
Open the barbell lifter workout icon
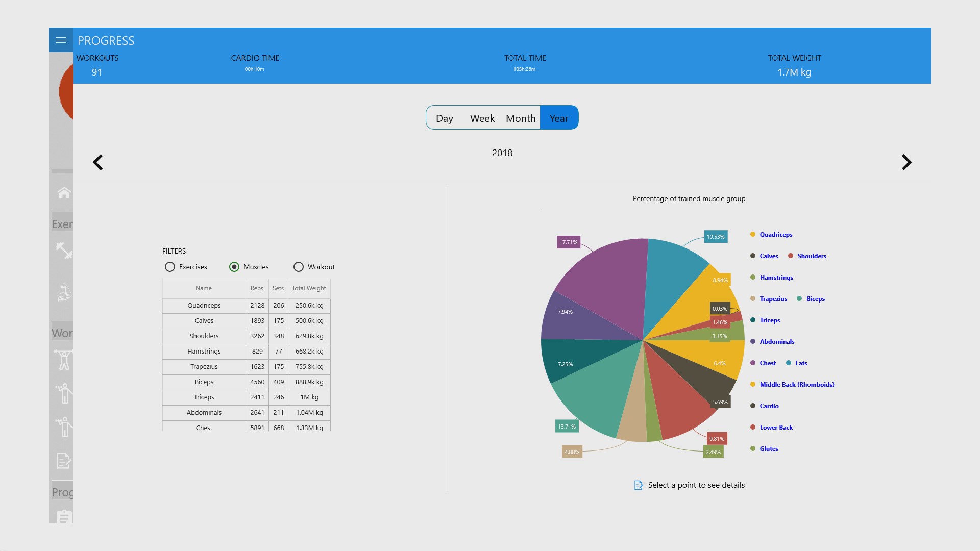point(64,360)
